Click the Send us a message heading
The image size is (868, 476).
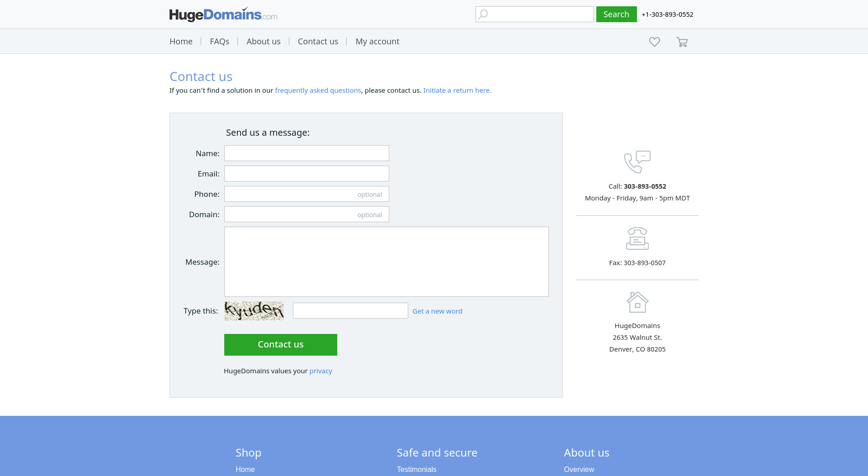click(268, 133)
